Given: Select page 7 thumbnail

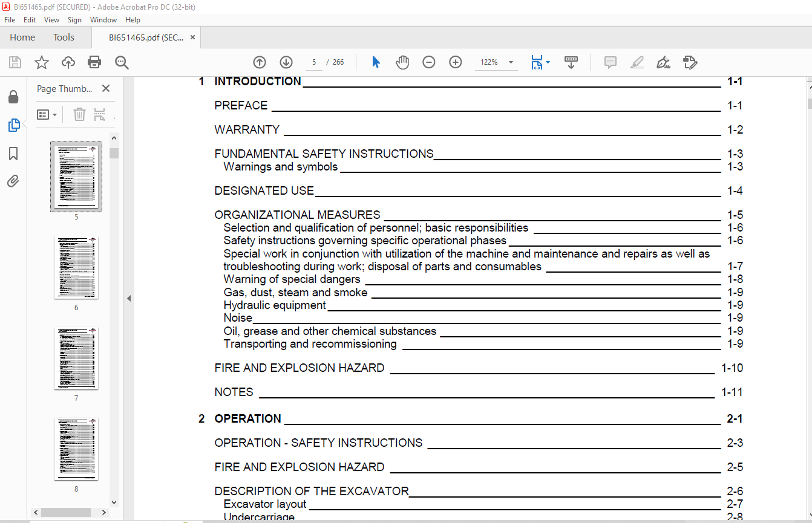Looking at the screenshot, I should [76, 358].
